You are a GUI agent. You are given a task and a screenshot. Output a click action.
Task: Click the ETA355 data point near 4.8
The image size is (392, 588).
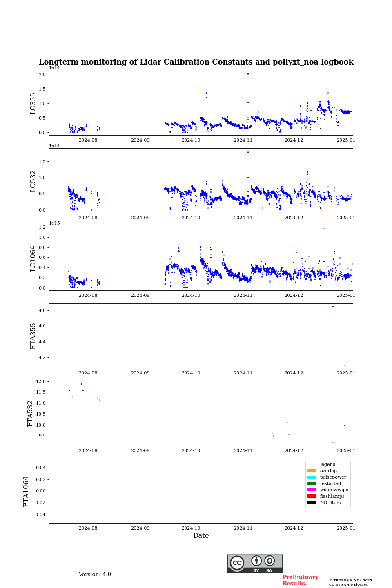[x=333, y=306]
